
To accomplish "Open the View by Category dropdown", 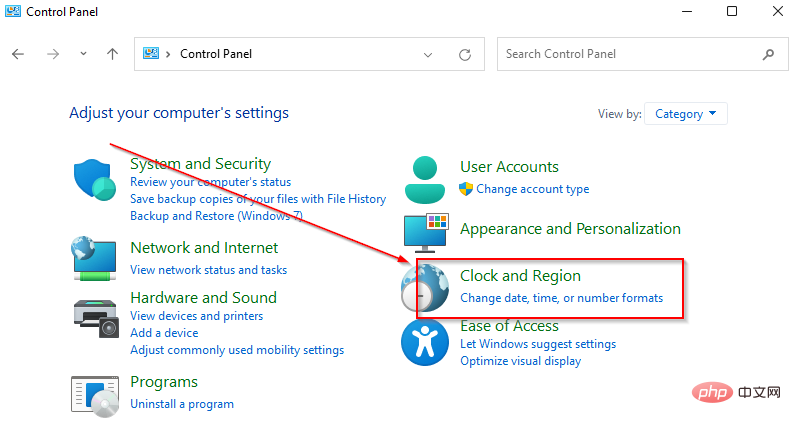I will [x=686, y=114].
